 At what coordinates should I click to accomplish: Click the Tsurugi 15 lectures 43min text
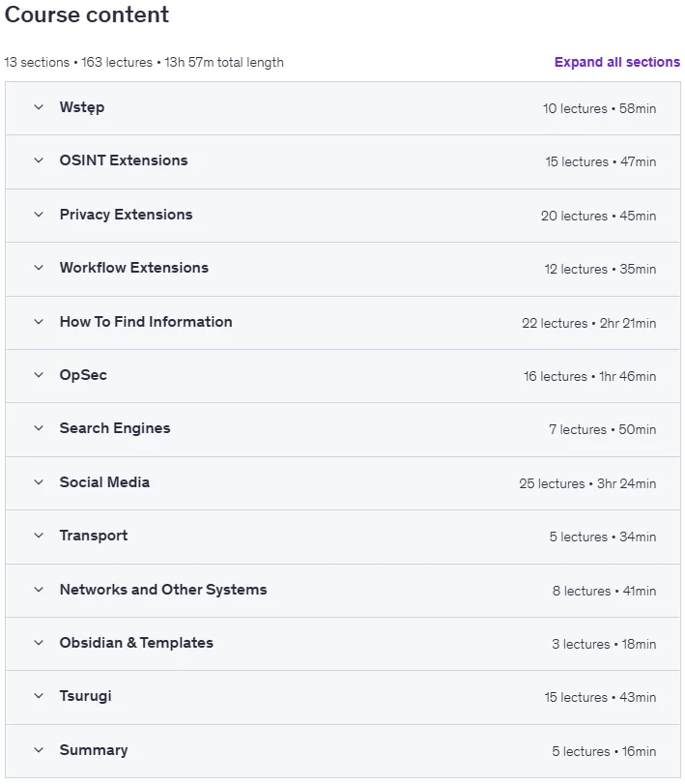pos(601,697)
